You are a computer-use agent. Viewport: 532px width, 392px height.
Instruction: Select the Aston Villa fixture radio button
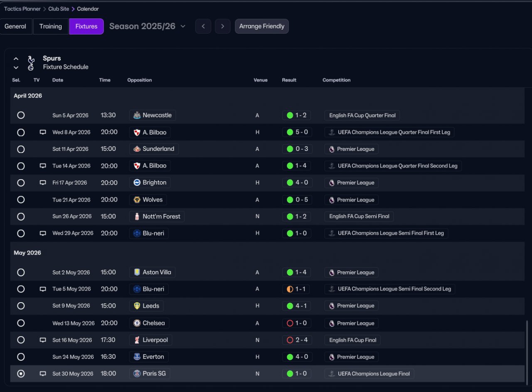pos(21,272)
